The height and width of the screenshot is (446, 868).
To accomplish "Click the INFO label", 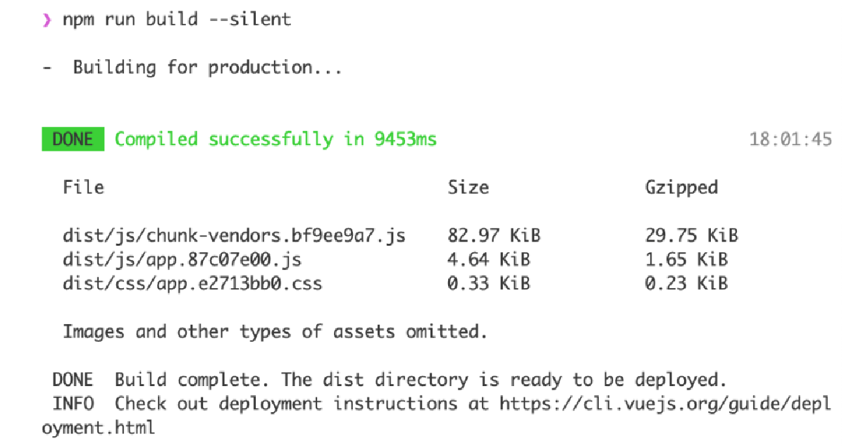I will tap(73, 404).
